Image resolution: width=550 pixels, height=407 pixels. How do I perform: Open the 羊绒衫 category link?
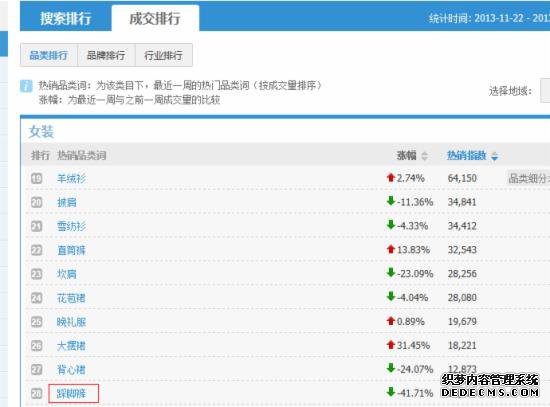71,179
